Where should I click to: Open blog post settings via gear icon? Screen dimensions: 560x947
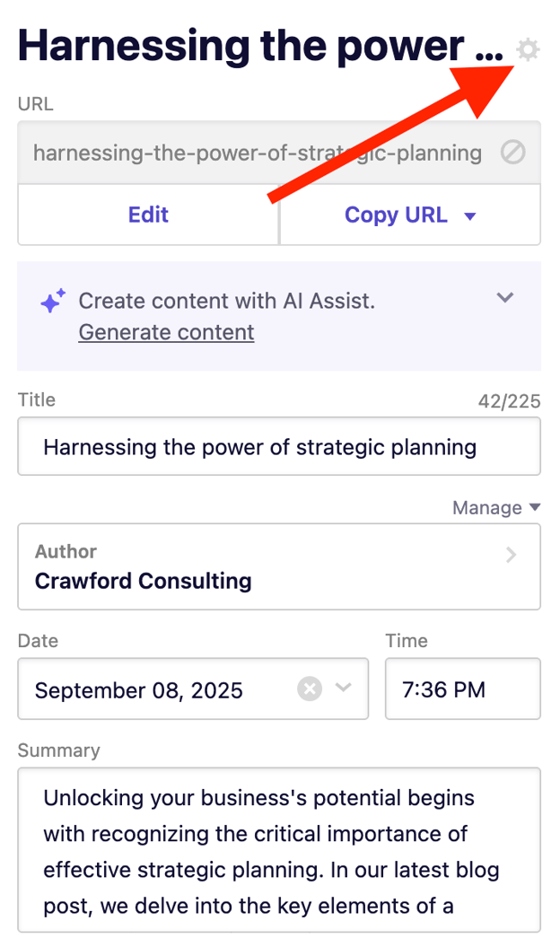[529, 50]
